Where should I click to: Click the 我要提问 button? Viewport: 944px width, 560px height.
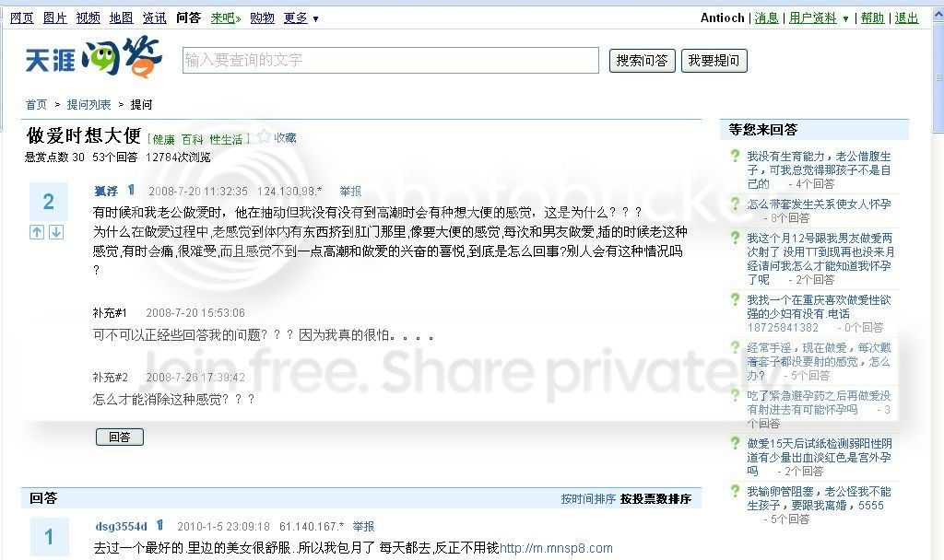714,60
